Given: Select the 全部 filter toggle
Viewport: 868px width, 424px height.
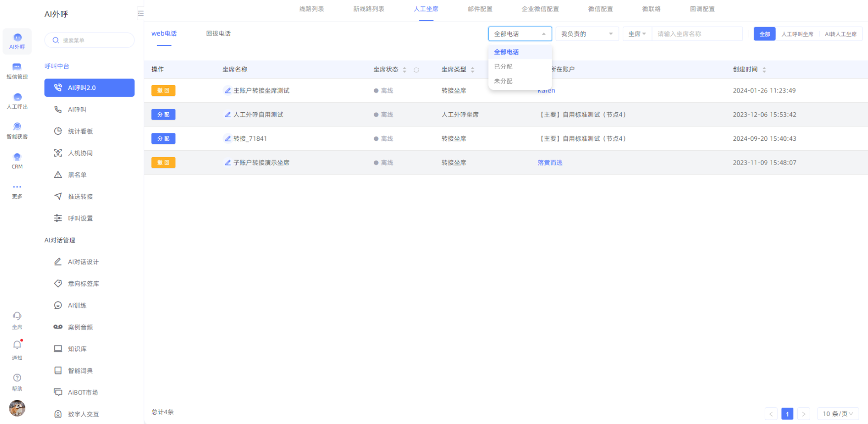Looking at the screenshot, I should tap(764, 34).
